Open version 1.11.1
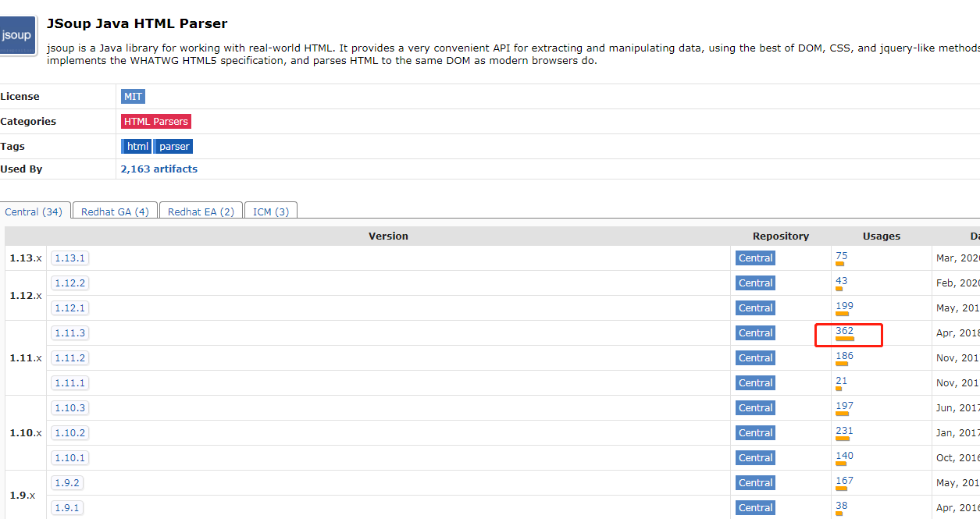 point(70,383)
